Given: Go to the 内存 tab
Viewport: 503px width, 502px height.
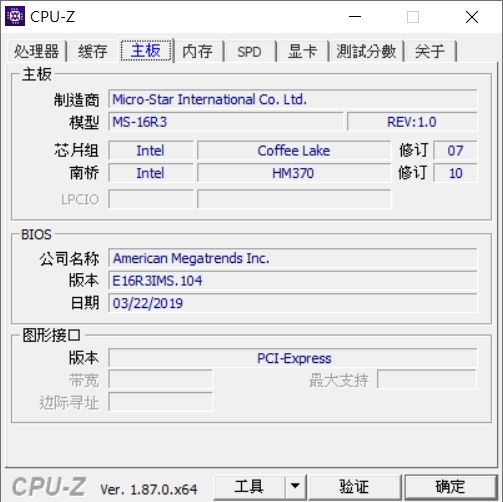Looking at the screenshot, I should tap(198, 51).
